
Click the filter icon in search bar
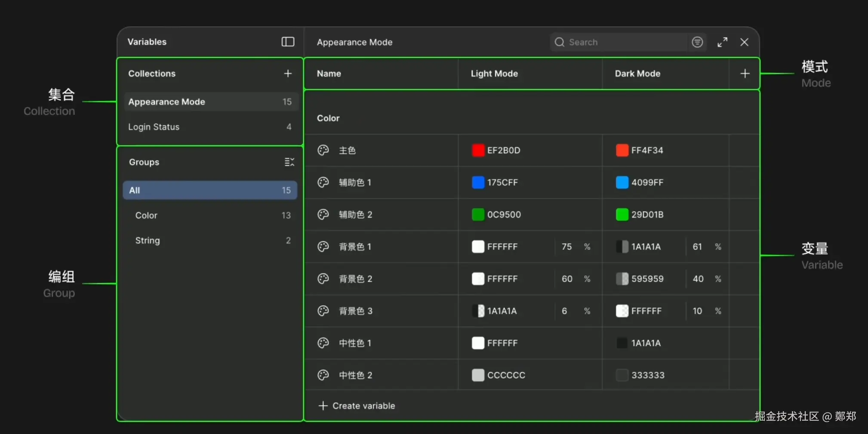tap(697, 42)
